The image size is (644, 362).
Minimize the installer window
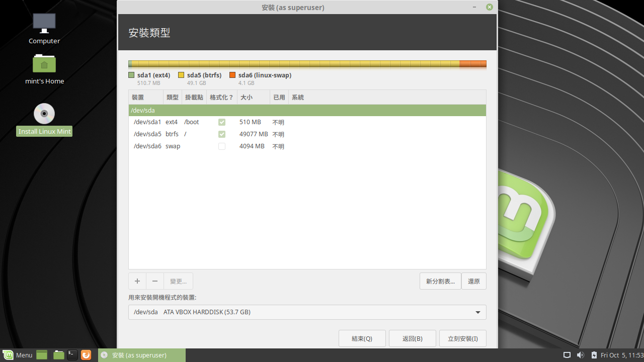click(x=475, y=7)
